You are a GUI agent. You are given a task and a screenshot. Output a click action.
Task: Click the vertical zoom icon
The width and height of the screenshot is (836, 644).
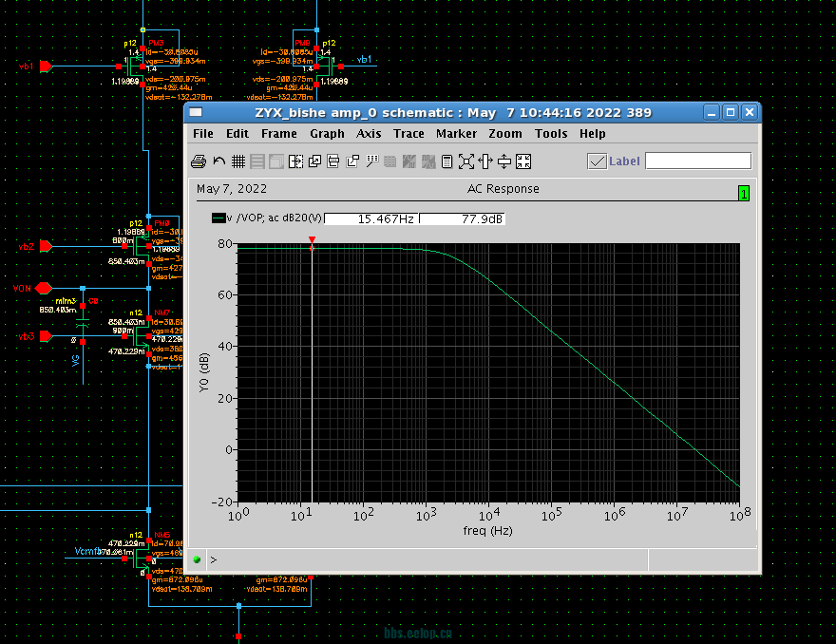coord(504,161)
